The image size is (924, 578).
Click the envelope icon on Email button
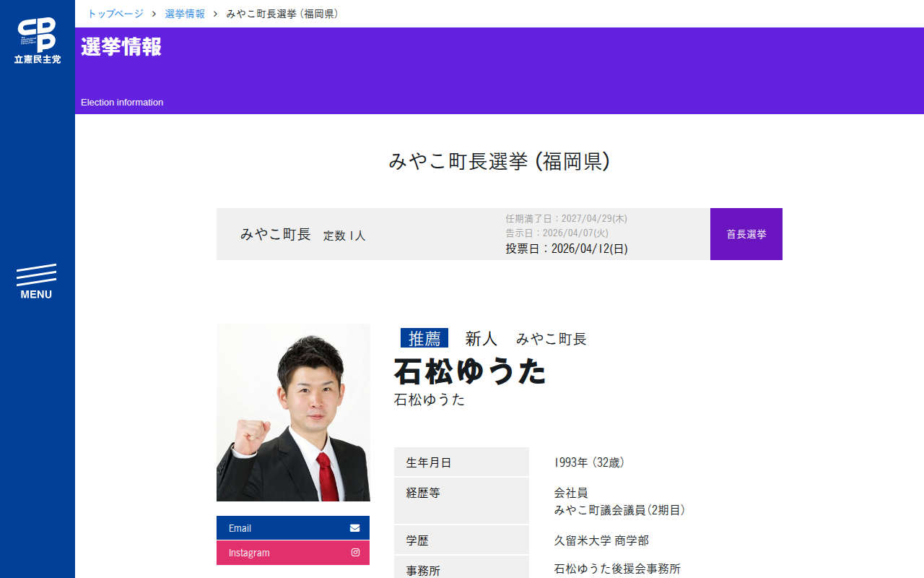tap(354, 528)
